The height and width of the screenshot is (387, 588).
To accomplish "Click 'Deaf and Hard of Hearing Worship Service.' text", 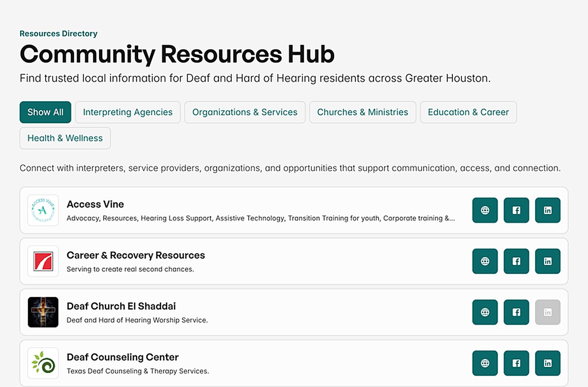I will click(137, 320).
